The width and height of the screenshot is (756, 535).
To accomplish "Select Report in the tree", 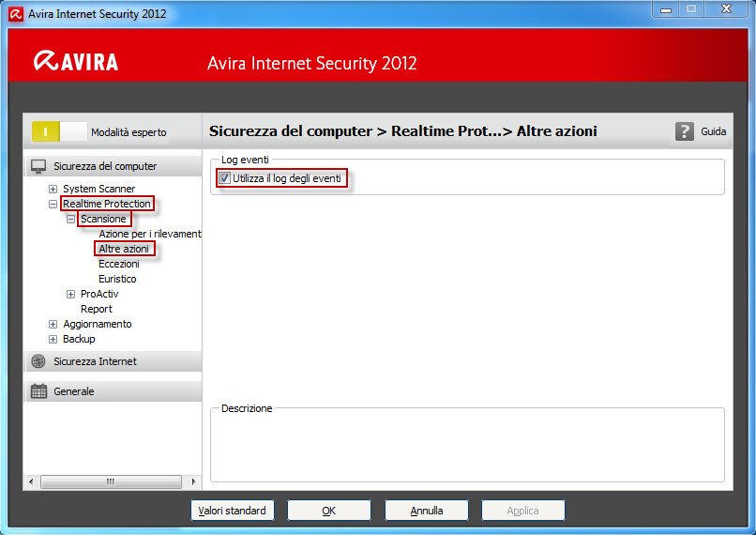I will (97, 309).
